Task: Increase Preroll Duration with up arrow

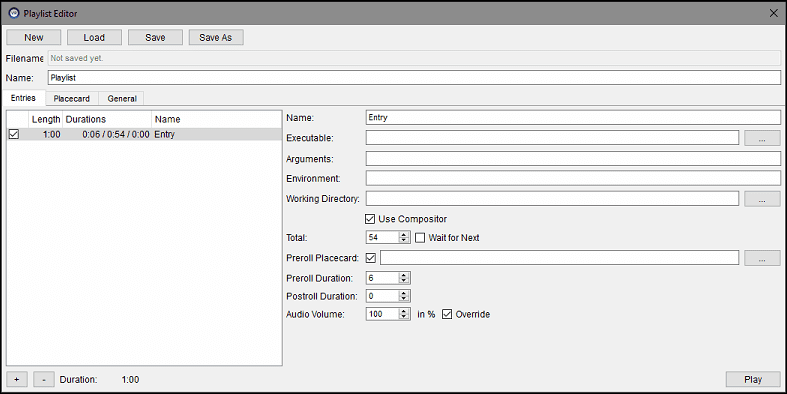Action: pos(404,275)
